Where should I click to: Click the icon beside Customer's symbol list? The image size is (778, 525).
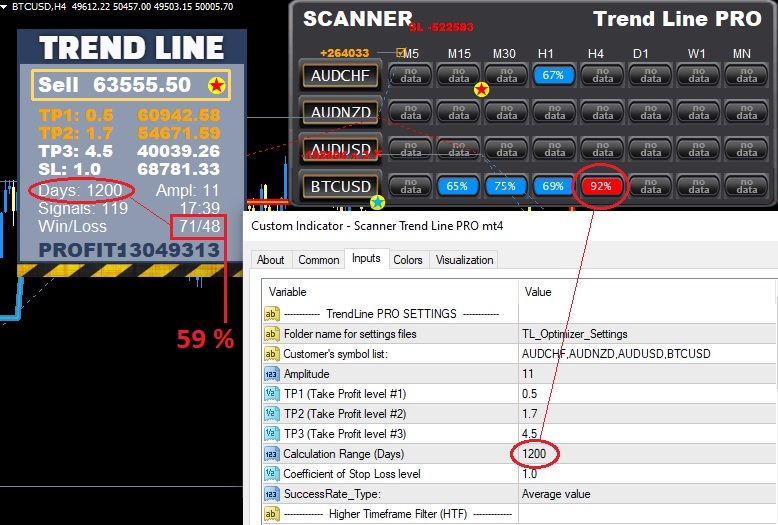pyautogui.click(x=271, y=354)
